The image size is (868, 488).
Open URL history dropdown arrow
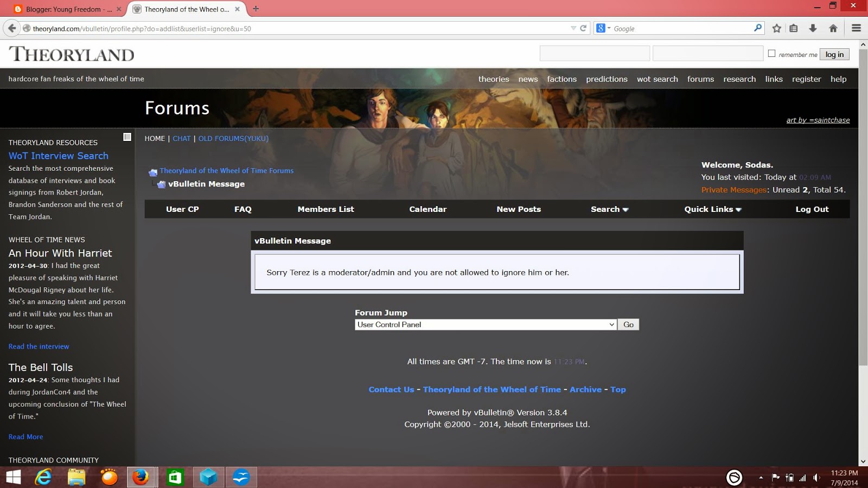(573, 28)
